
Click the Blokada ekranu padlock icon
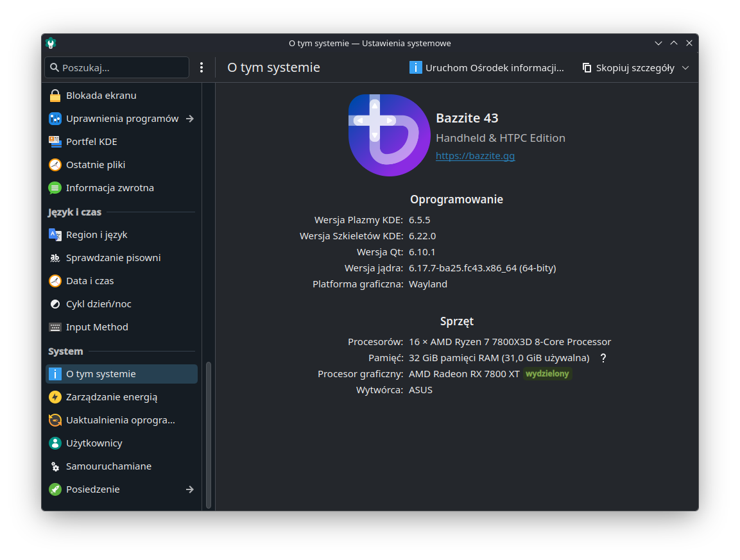[55, 96]
